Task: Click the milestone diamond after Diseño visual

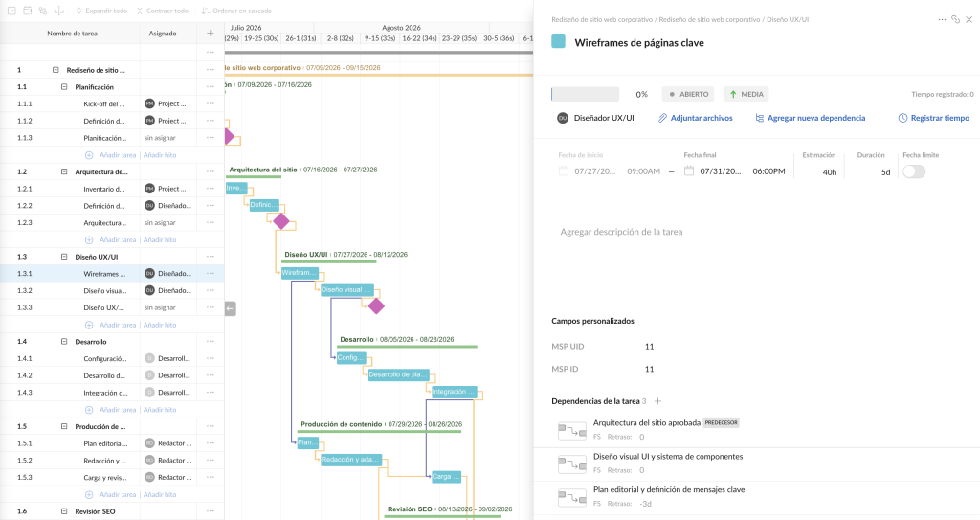Action: coord(375,306)
